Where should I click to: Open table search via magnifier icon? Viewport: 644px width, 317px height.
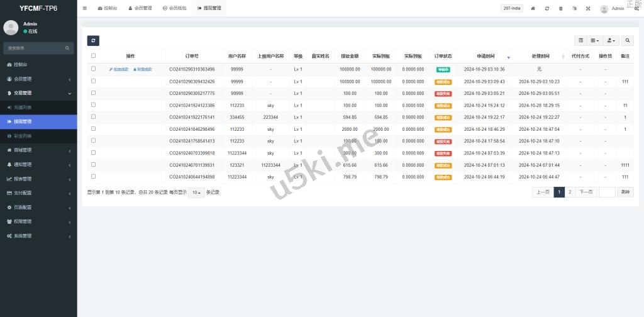pyautogui.click(x=628, y=40)
